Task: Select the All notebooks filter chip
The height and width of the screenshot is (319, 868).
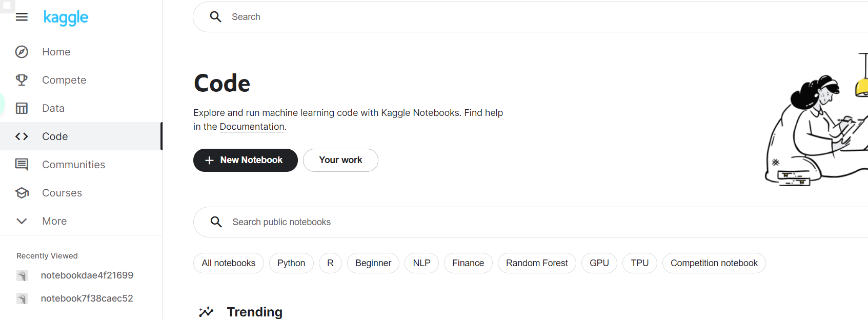Action: point(229,263)
